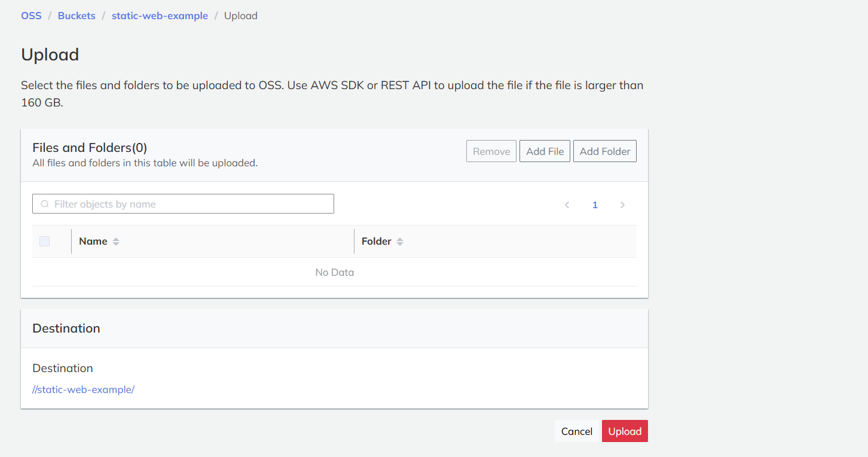
Task: Cancel the upload operation
Action: (576, 431)
